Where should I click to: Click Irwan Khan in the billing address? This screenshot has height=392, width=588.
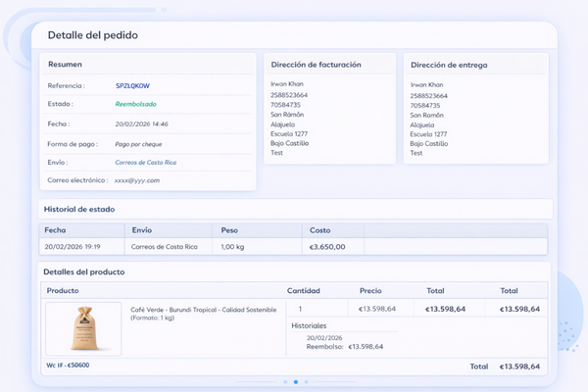287,84
